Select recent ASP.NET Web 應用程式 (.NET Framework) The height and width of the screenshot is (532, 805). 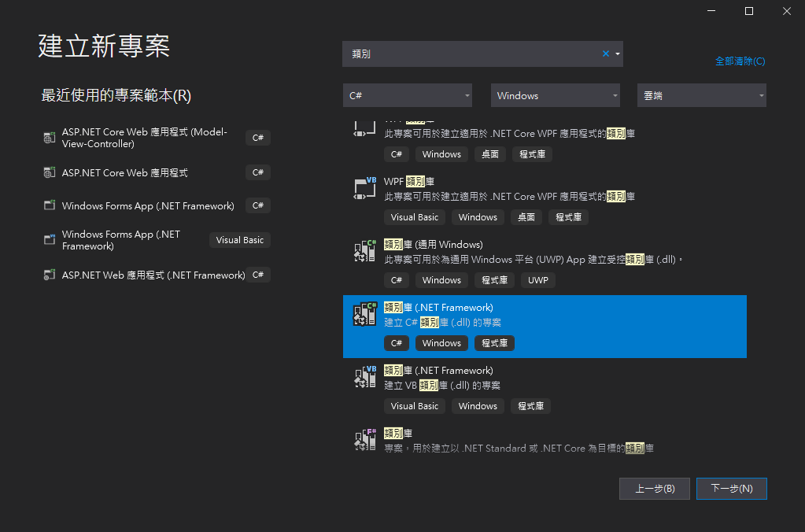point(157,275)
